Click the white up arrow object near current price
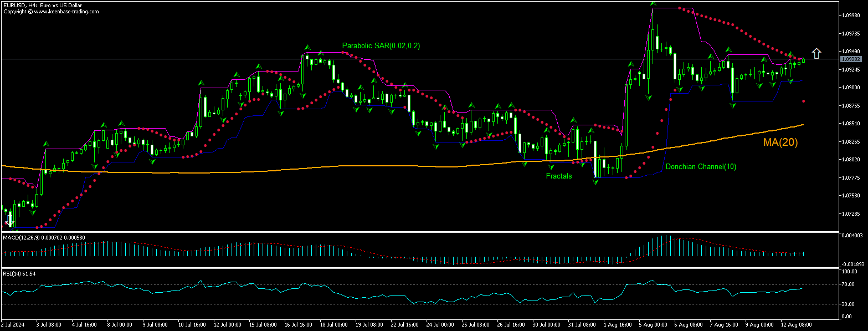The width and height of the screenshot is (868, 331). coord(817,53)
